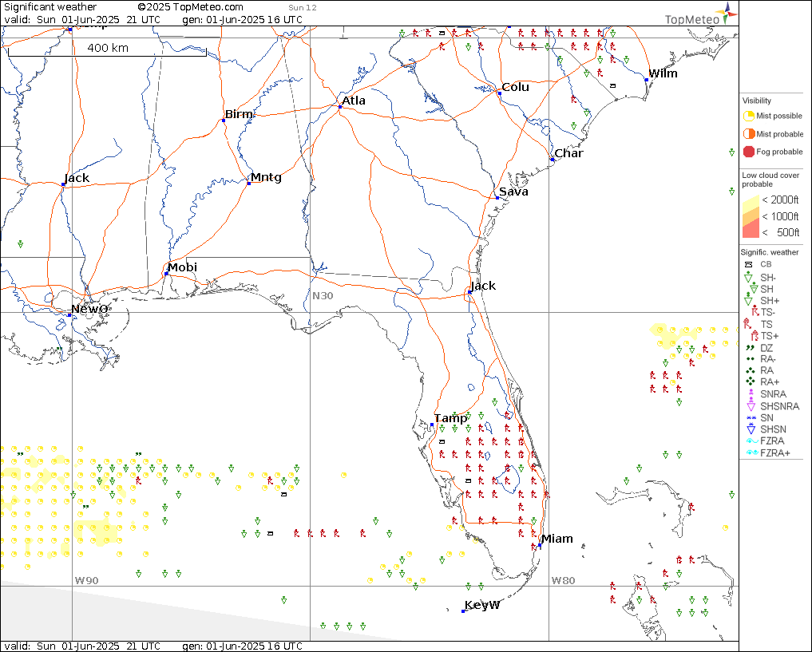This screenshot has width=812, height=652.
Task: Click the TS- light thunderstorm legend symbol
Action: point(755,311)
